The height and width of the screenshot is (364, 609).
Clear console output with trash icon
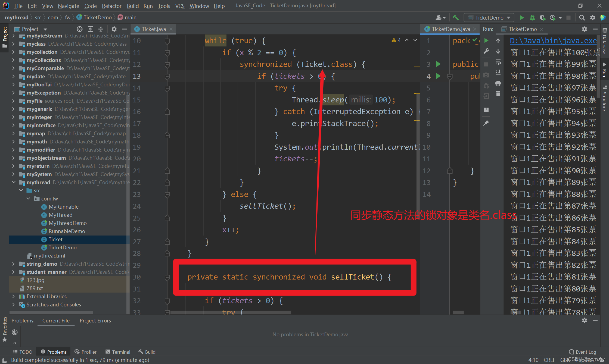click(498, 94)
